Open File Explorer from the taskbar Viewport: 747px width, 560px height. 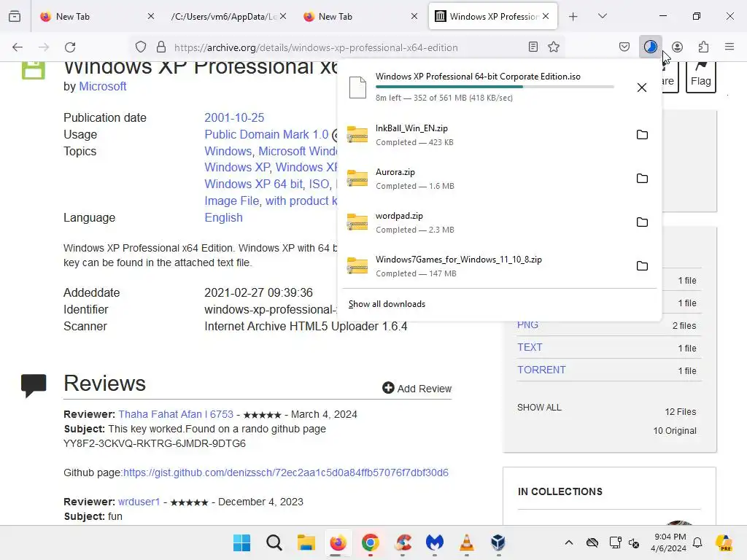coord(306,542)
